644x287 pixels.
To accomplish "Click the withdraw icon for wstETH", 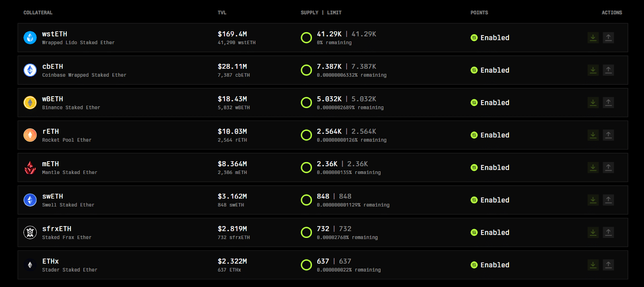I will pyautogui.click(x=608, y=38).
